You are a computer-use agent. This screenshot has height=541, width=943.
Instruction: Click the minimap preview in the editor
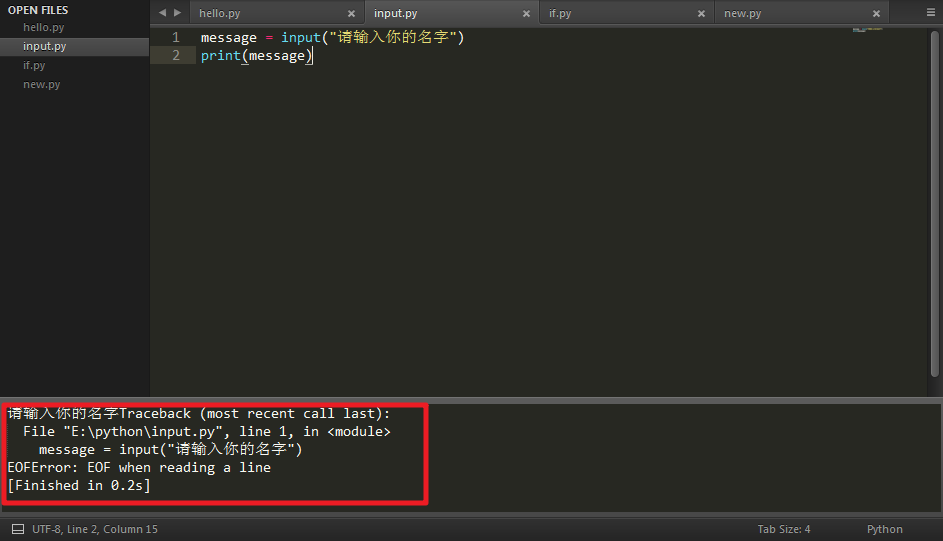(868, 28)
